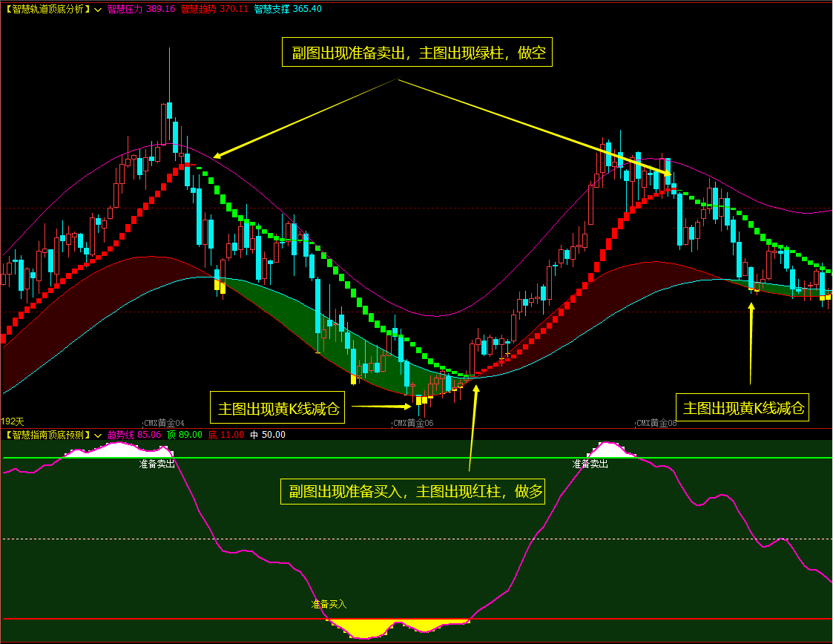Screen dimensions: 833x644
Task: Click the 底 11.00 value label
Action: click(x=225, y=435)
